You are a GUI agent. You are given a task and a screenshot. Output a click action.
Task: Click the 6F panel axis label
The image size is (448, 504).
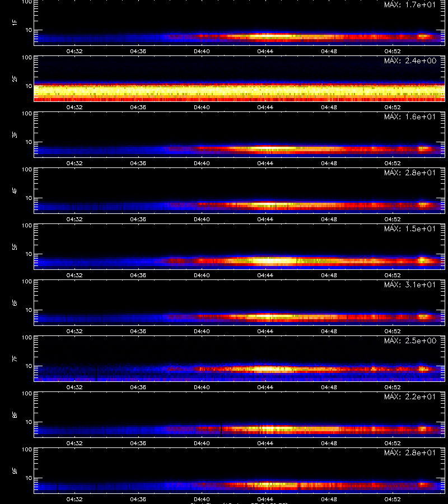[15, 303]
